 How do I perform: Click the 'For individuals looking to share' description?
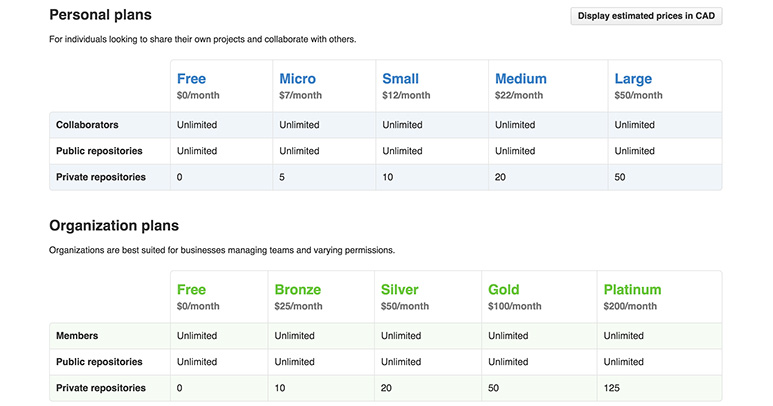pos(203,40)
